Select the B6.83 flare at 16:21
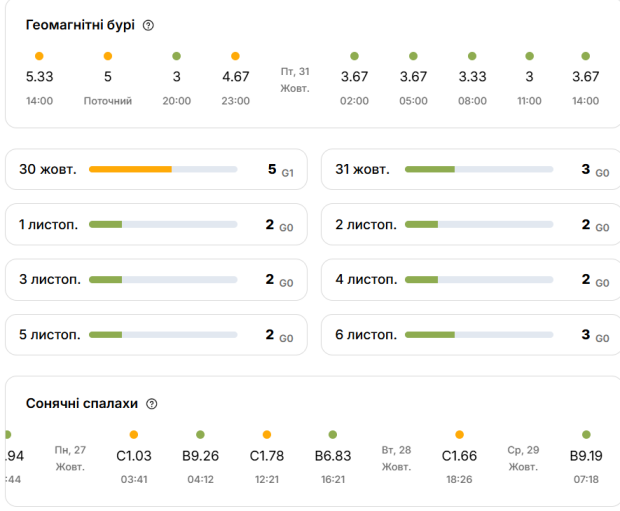620x511 pixels. coord(332,458)
